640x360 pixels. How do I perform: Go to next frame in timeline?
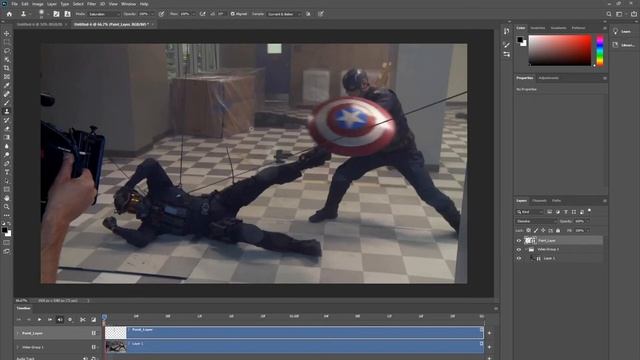[x=50, y=320]
